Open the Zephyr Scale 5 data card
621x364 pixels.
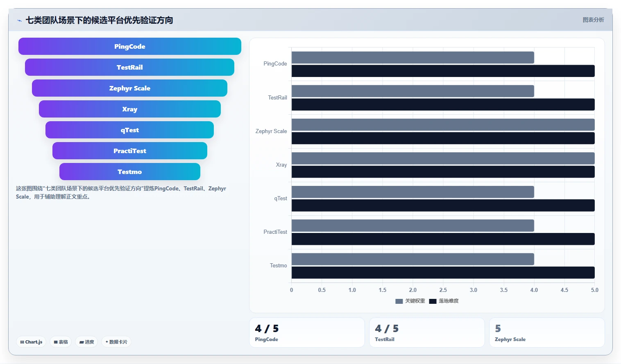547,332
